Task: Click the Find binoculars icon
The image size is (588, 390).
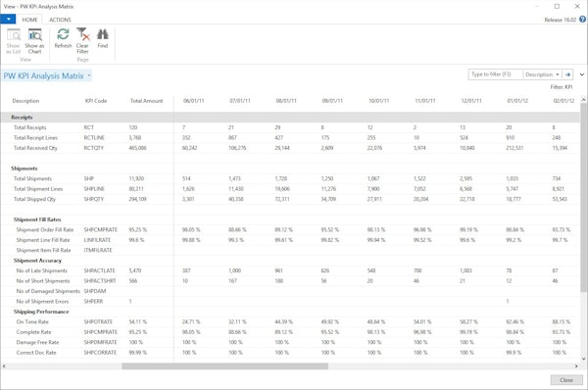Action: pos(102,34)
